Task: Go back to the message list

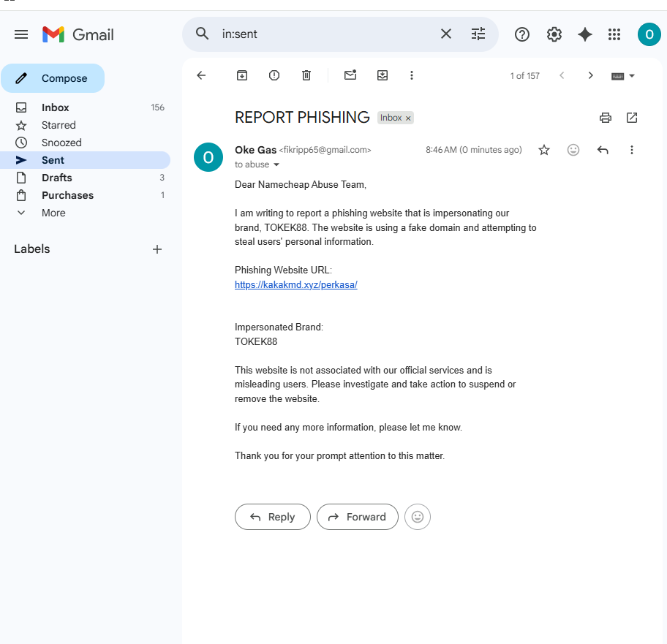Action: (201, 76)
